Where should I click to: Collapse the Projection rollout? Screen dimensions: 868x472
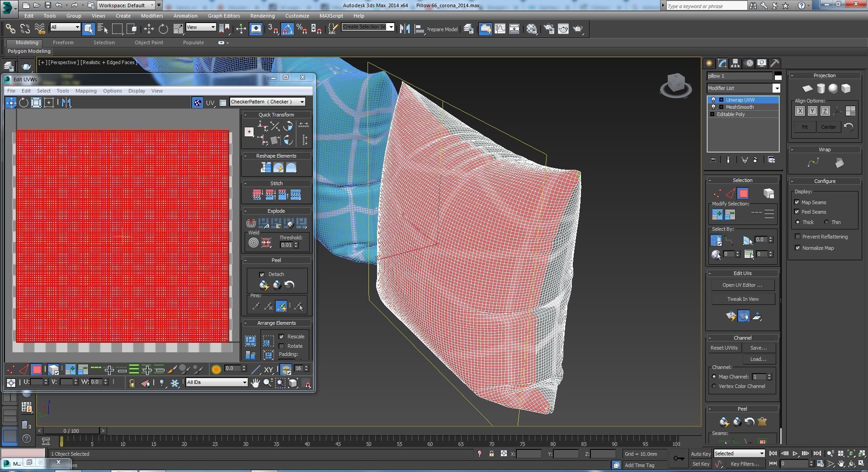point(793,75)
